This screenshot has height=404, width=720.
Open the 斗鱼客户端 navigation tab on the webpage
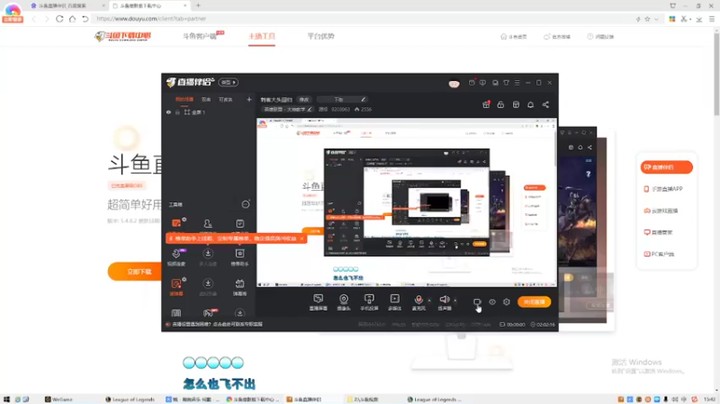click(200, 36)
